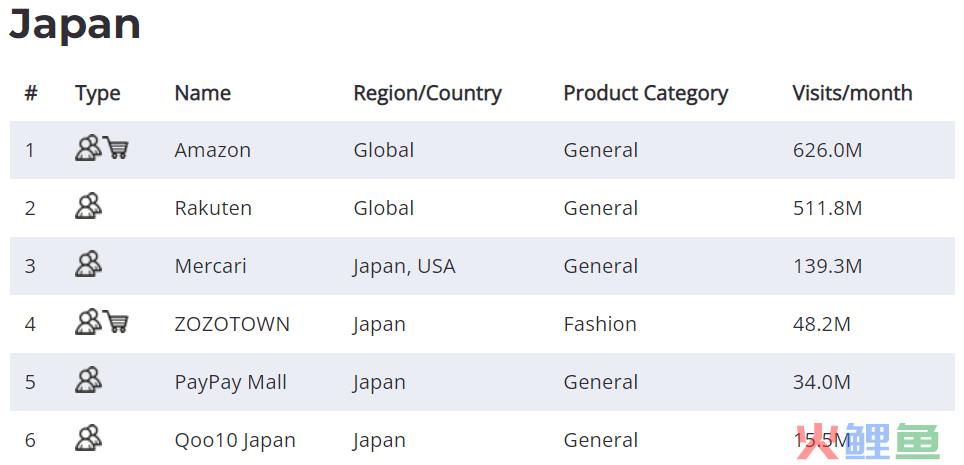Screen dimensions: 964x465
Task: Click the people icon in ZOZOTOWN row
Action: point(89,322)
